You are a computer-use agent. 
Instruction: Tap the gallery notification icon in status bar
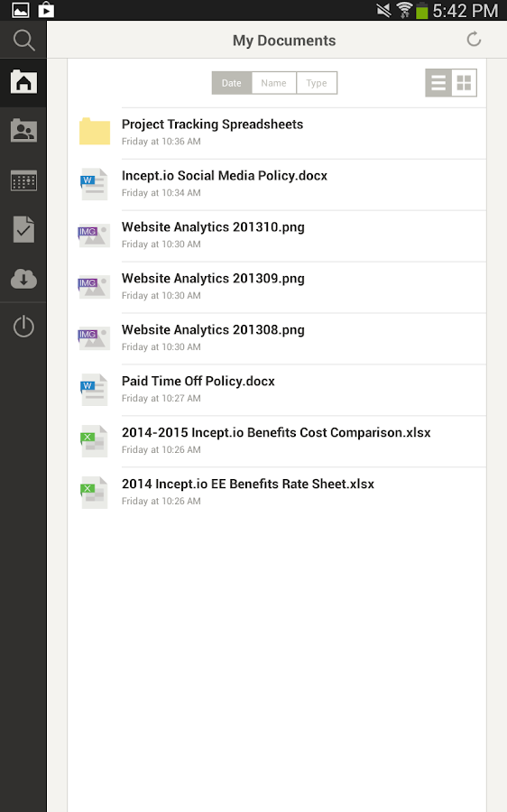point(21,10)
